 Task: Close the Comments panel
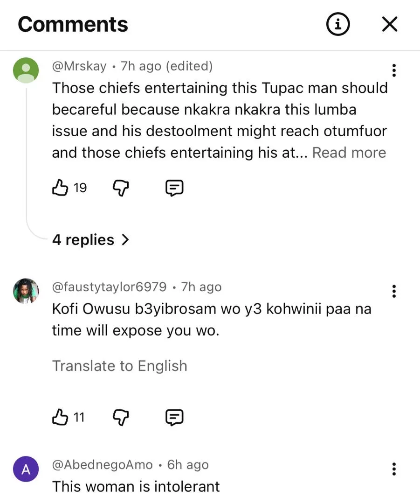(x=389, y=24)
